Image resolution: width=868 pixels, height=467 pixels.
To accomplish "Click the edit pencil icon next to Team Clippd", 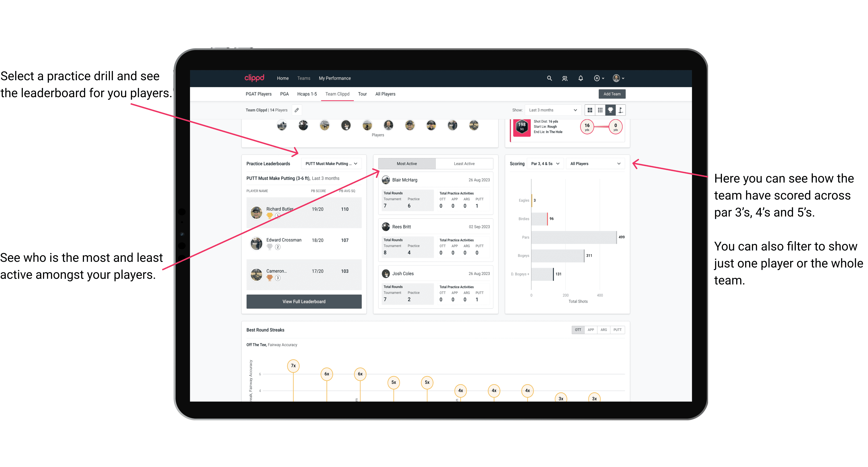I will coord(297,110).
